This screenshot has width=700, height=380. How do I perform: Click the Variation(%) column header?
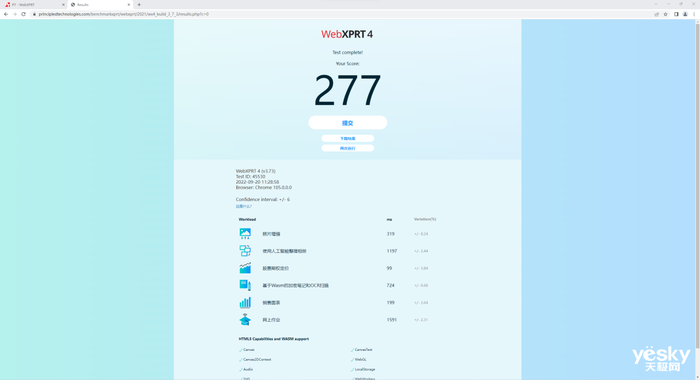tap(425, 219)
